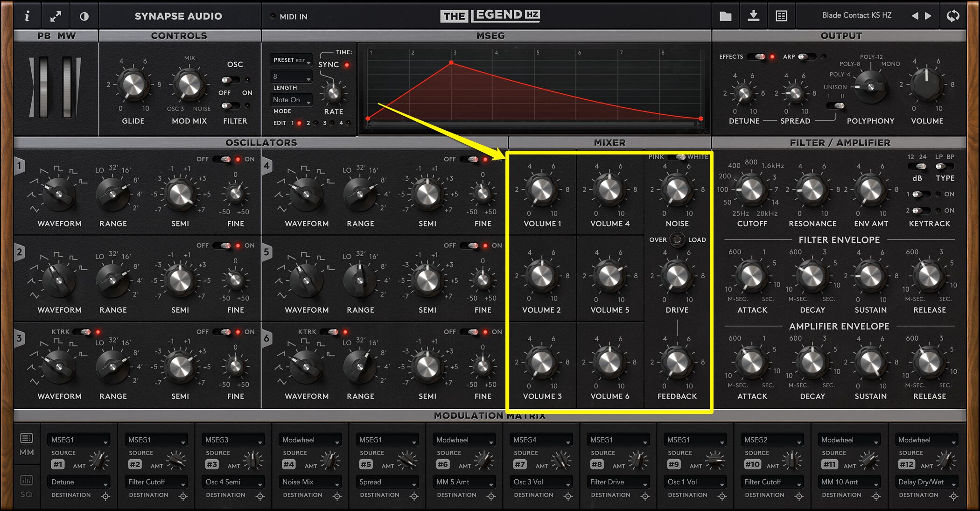Select MSEG edit slot 3
Viewport: 980px width, 511px height.
332,123
